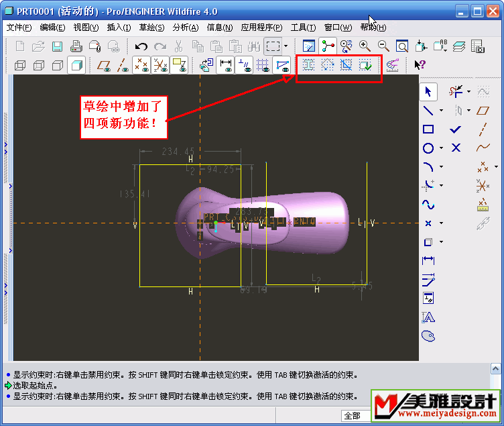Screen dimensions: 504x426
Task: Toggle coordinate systems visibility
Action: click(160, 65)
